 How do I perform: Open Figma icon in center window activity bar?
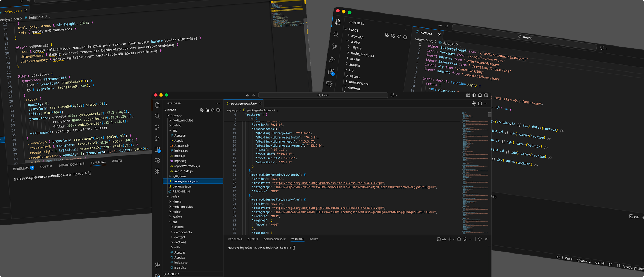[157, 171]
